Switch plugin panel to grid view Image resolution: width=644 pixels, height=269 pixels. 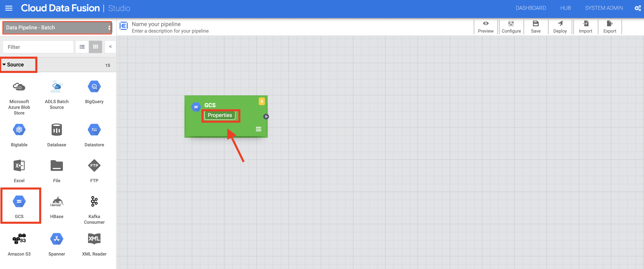[x=95, y=47]
